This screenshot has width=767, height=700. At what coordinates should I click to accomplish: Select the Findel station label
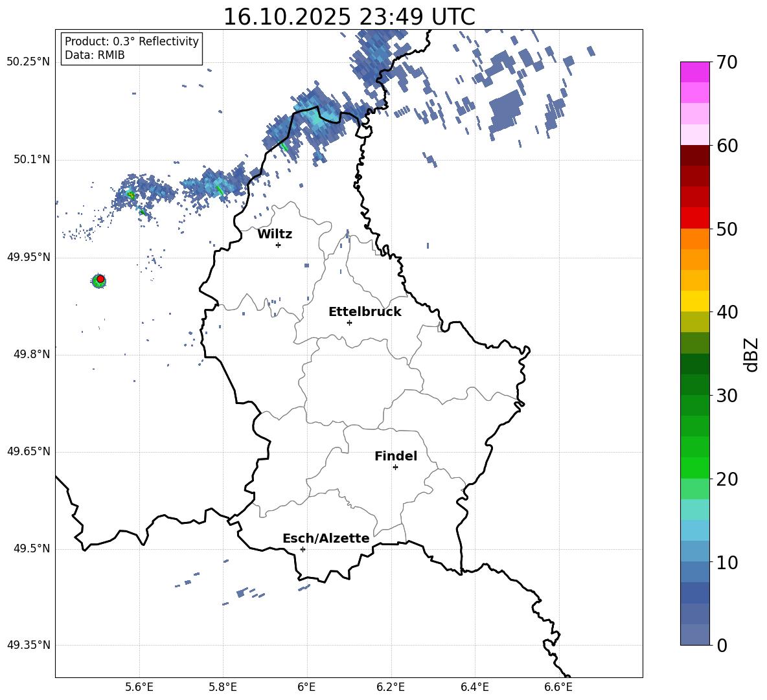click(x=396, y=456)
